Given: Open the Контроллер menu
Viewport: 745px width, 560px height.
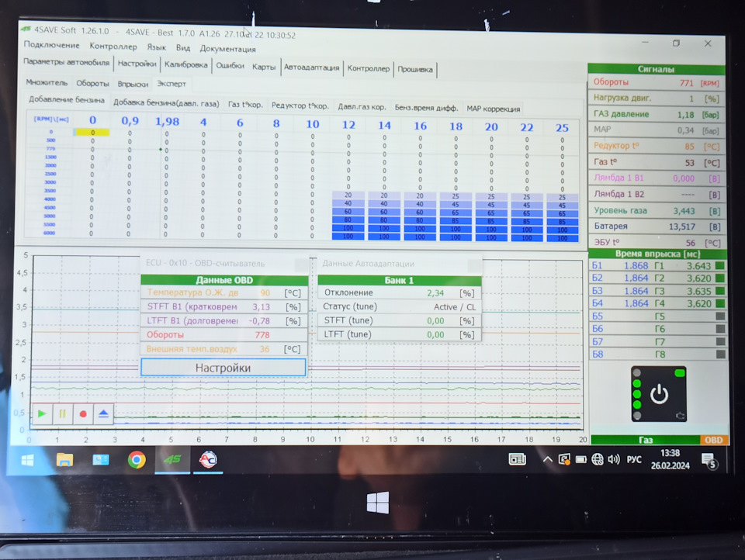Looking at the screenshot, I should tap(113, 46).
